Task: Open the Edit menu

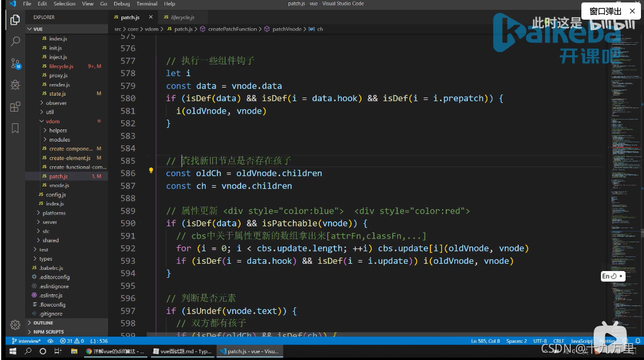Action: pyautogui.click(x=42, y=4)
